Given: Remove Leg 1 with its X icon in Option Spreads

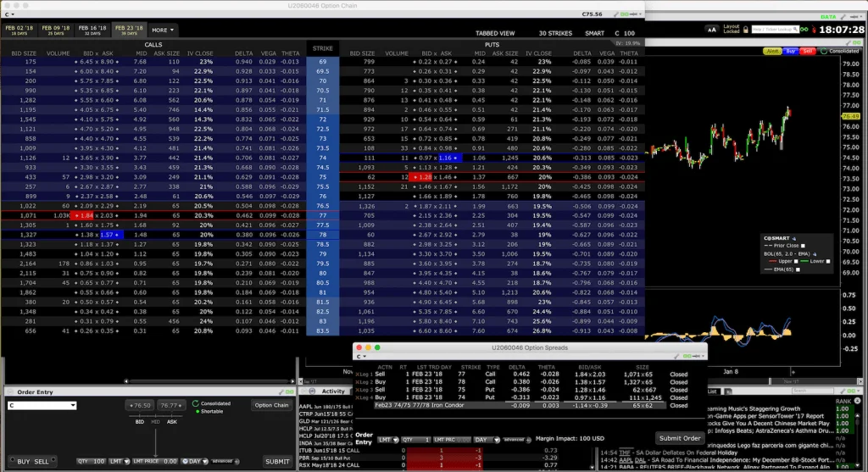Looking at the screenshot, I should [x=357, y=375].
